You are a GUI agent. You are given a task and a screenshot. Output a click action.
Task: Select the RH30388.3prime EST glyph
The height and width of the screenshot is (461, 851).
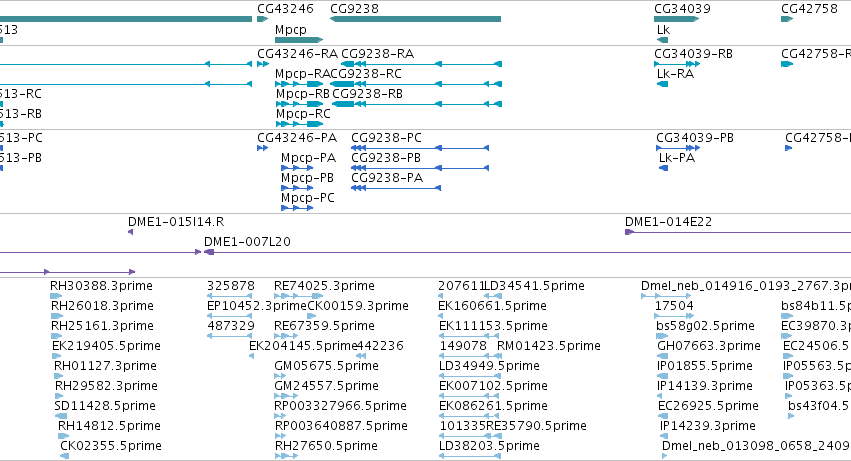(56, 296)
